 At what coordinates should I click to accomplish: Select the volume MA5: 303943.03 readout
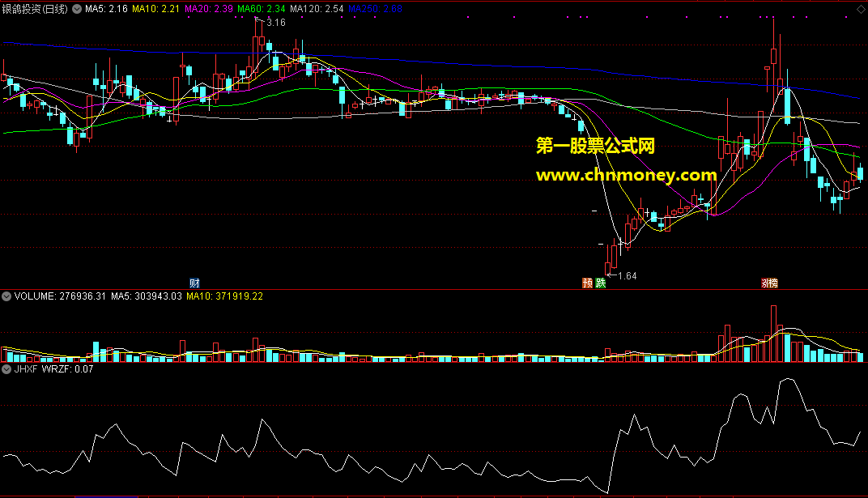click(x=146, y=296)
